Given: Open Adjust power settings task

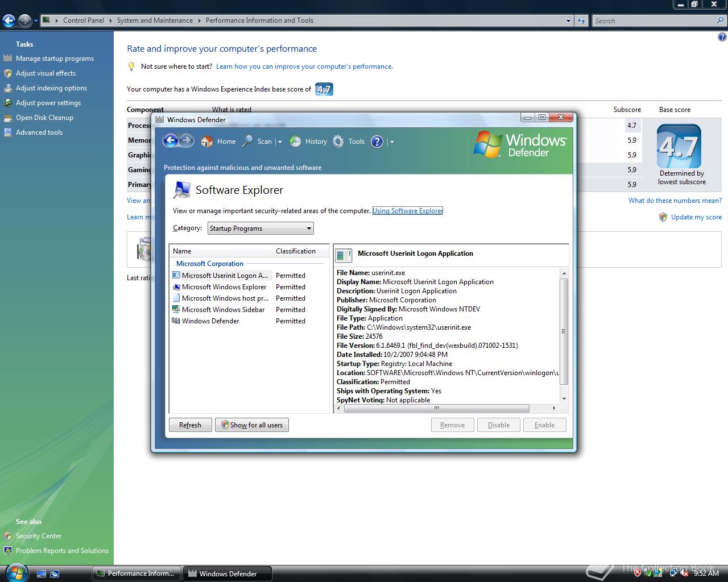Looking at the screenshot, I should point(48,103).
